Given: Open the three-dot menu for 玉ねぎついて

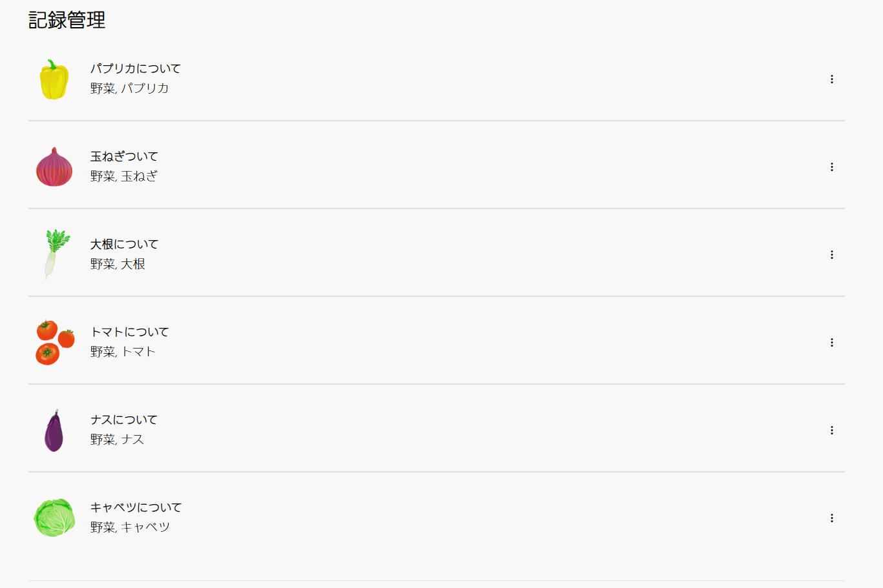Looking at the screenshot, I should [831, 167].
